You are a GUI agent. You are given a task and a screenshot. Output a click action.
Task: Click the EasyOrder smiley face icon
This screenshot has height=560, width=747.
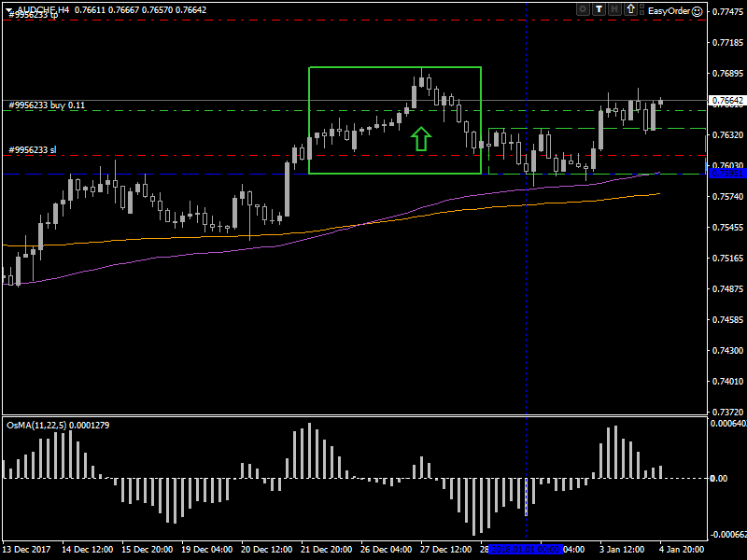(x=697, y=11)
